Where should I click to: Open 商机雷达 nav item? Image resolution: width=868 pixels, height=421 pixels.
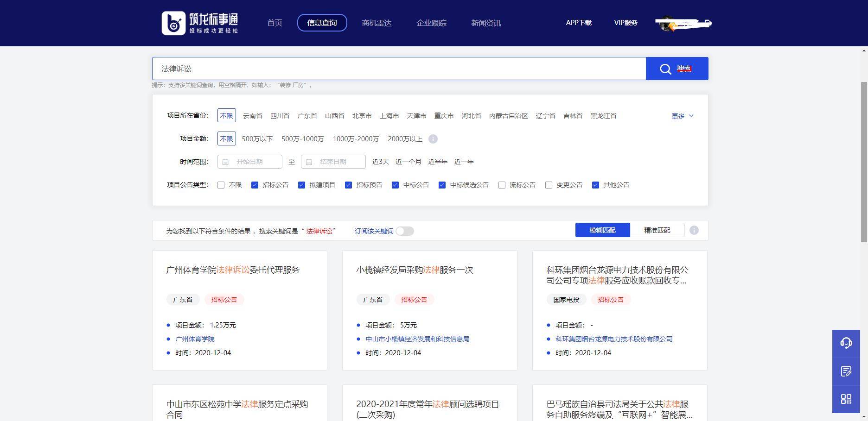tap(377, 23)
